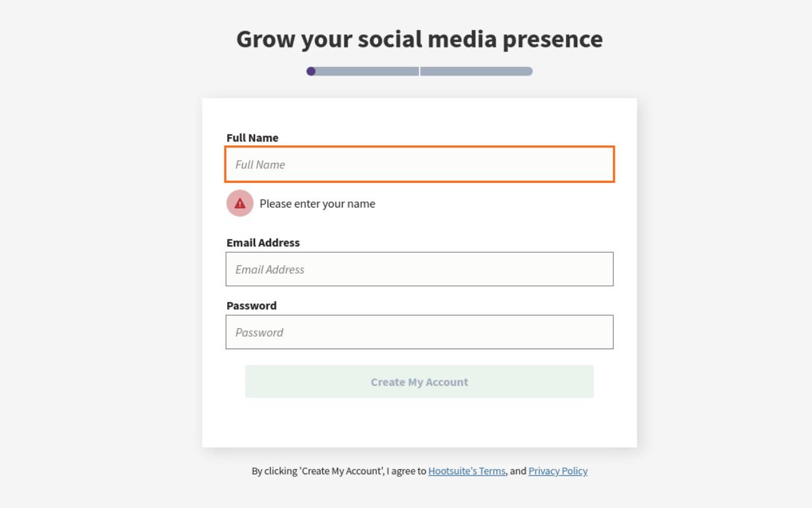
Task: Click the bold 'Full Name' label
Action: coord(252,138)
